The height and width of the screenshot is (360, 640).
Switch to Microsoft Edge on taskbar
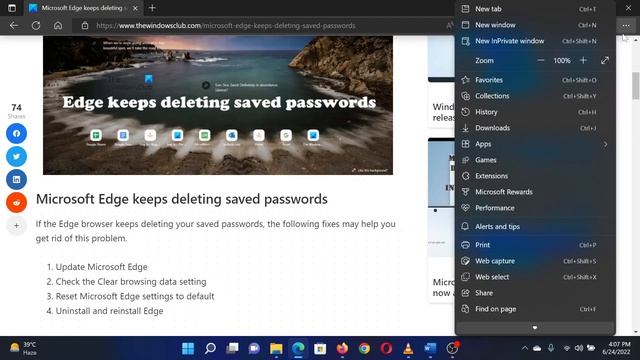[298, 348]
